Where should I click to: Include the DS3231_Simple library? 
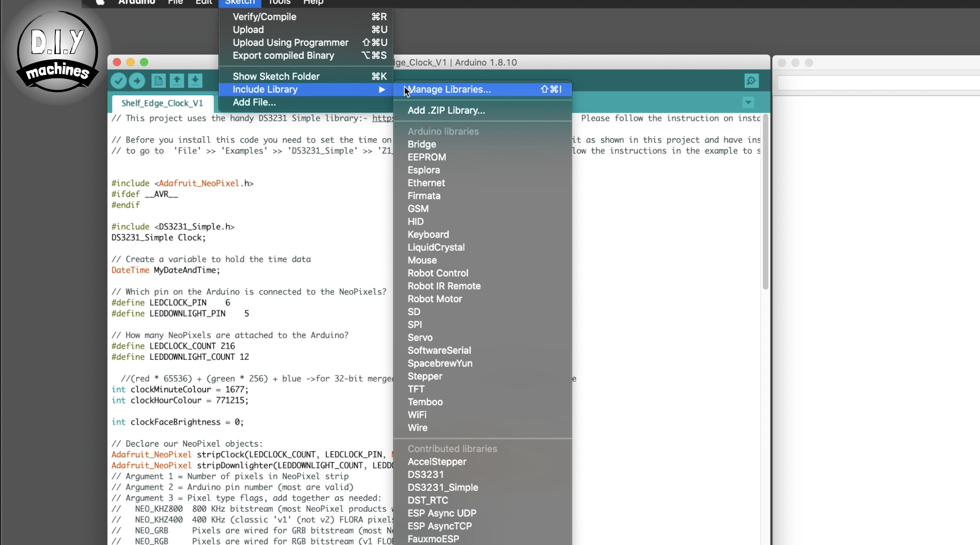[483, 488]
